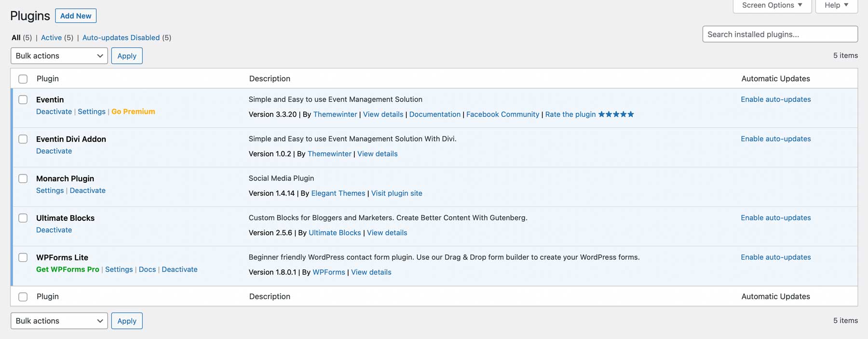Viewport: 868px width, 339px height.
Task: Enable auto-updates for Eventin
Action: click(x=776, y=99)
